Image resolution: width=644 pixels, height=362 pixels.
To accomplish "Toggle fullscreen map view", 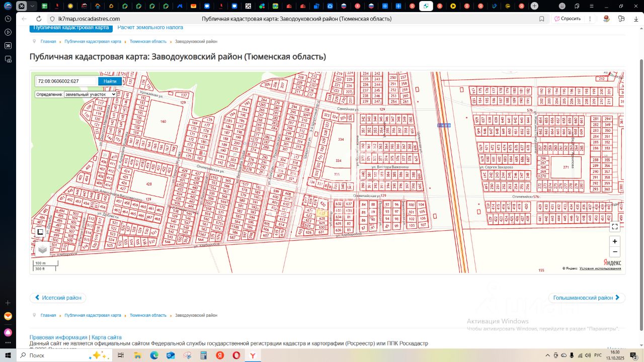I will click(614, 227).
